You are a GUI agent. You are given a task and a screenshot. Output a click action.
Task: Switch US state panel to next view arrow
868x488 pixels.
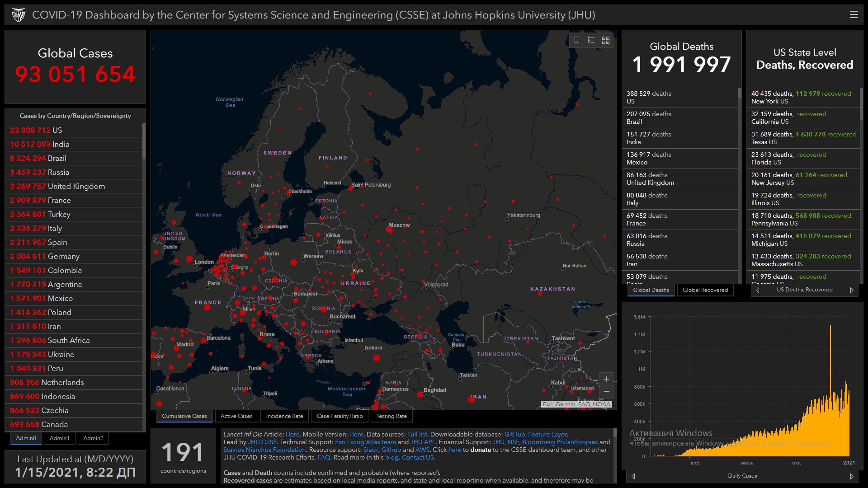point(852,290)
